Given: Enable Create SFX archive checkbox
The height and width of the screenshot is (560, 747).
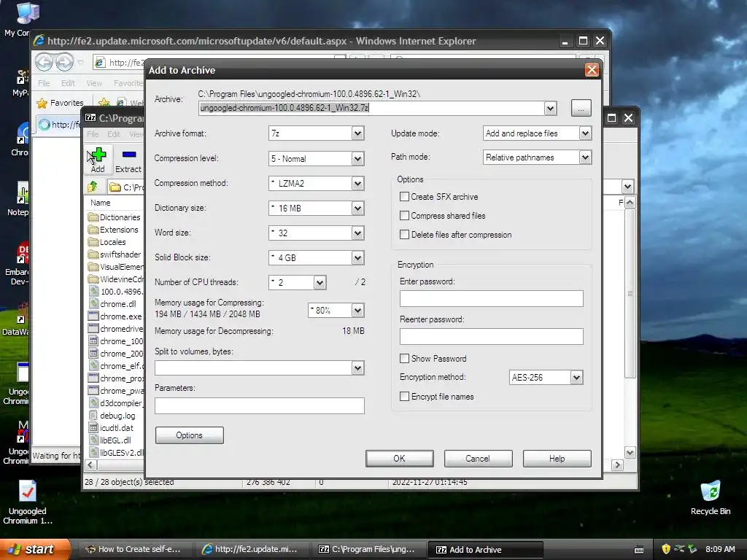Looking at the screenshot, I should [404, 197].
